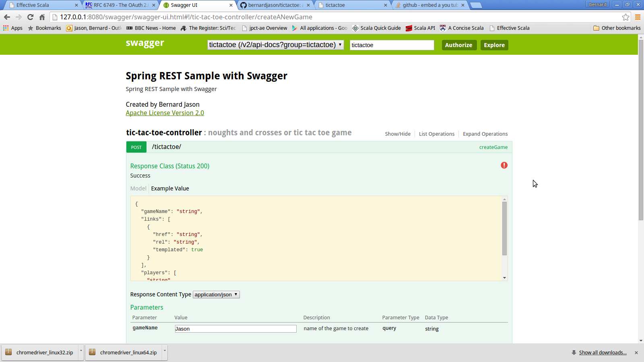Image resolution: width=644 pixels, height=362 pixels.
Task: Close the RFC 6749 tab
Action: (x=154, y=5)
